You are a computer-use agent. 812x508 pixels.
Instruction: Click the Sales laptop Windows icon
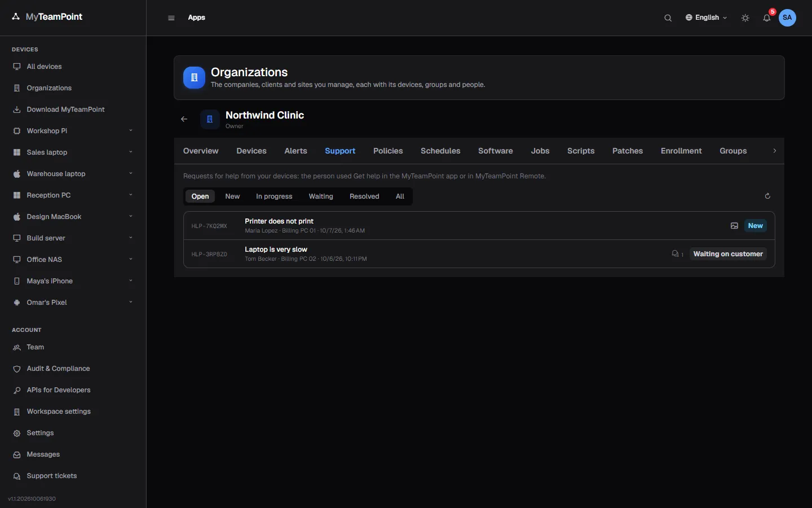tap(17, 152)
